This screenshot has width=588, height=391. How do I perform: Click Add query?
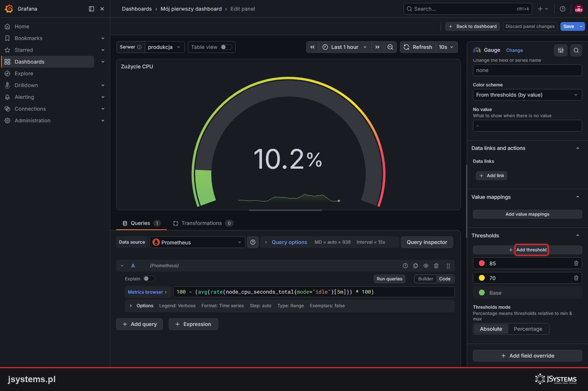tap(140, 324)
